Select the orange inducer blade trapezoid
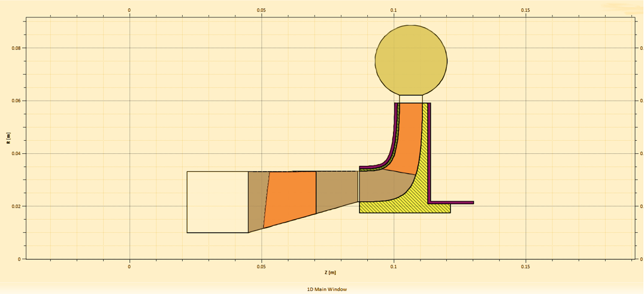This screenshot has height=294, width=644. [291, 198]
